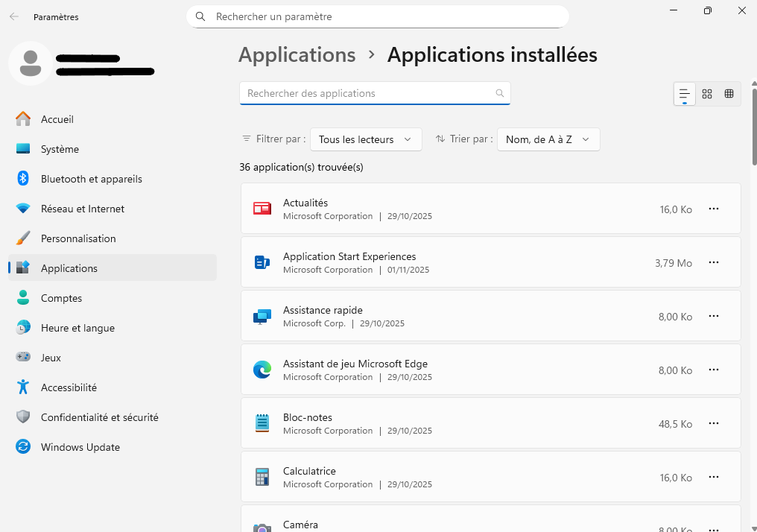This screenshot has height=532, width=757.
Task: Switch to table view layout
Action: [729, 94]
